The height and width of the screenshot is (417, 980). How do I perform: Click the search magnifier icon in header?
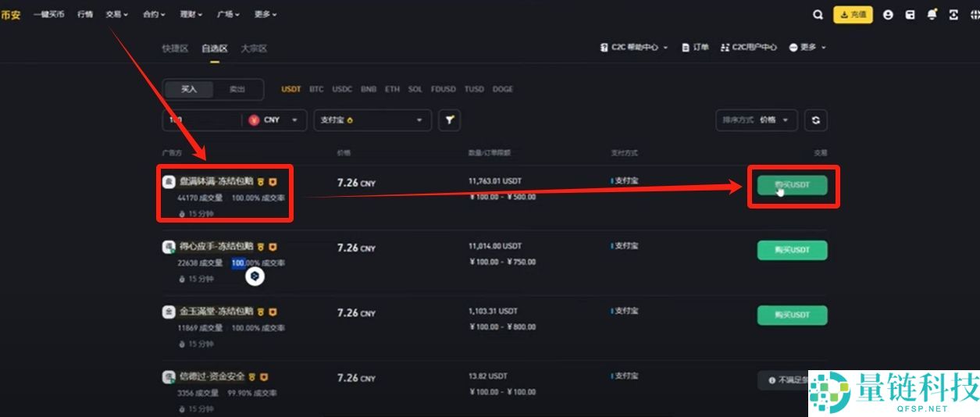point(818,15)
